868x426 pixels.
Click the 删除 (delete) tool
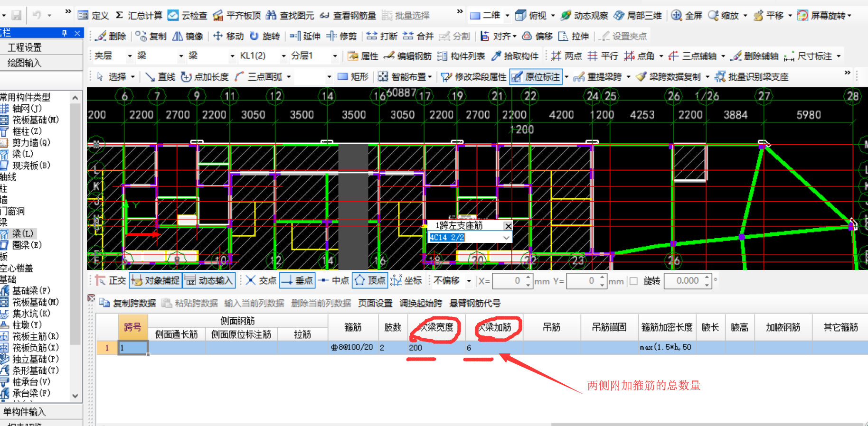tap(111, 36)
